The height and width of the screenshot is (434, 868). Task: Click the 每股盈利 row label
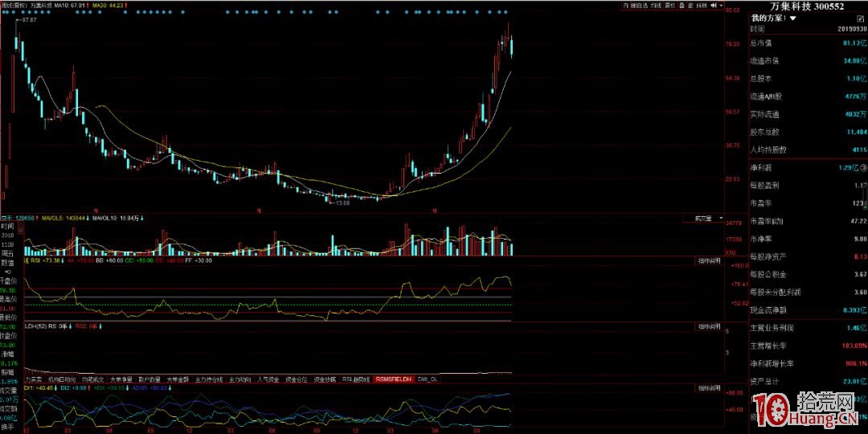click(x=764, y=185)
